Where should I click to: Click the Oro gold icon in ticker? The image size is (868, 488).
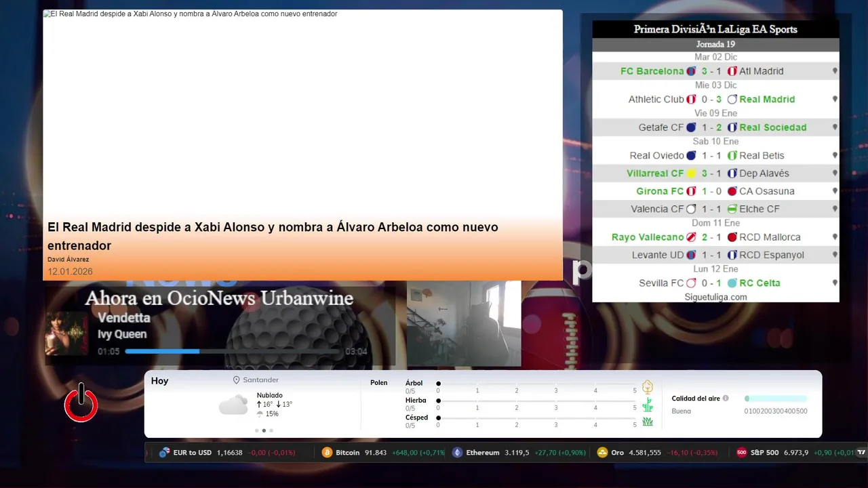pyautogui.click(x=602, y=453)
